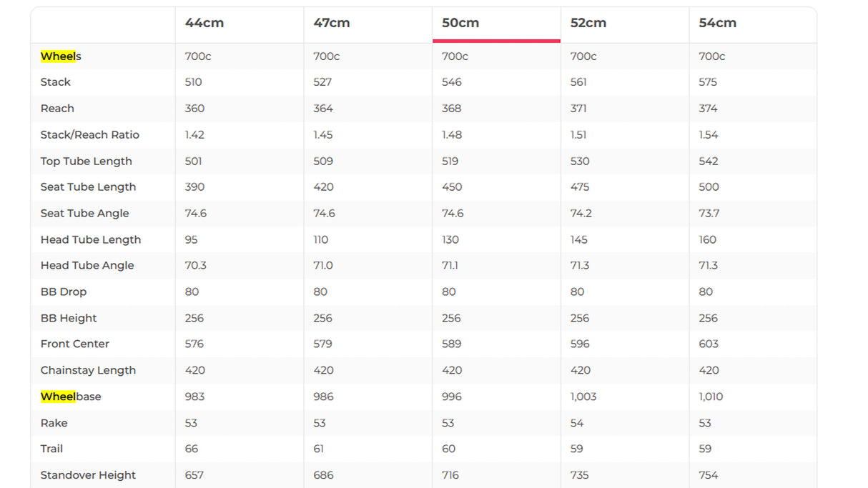Screen dimensions: 868x488
Task: Select the 1.48 stack/reach ratio cell
Action: [x=452, y=135]
